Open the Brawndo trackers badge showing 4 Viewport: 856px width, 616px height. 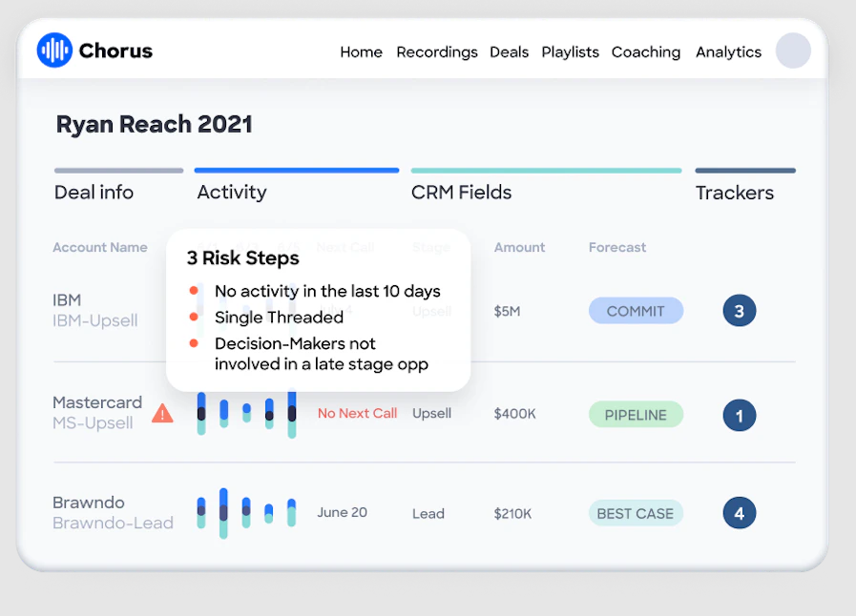click(x=740, y=513)
